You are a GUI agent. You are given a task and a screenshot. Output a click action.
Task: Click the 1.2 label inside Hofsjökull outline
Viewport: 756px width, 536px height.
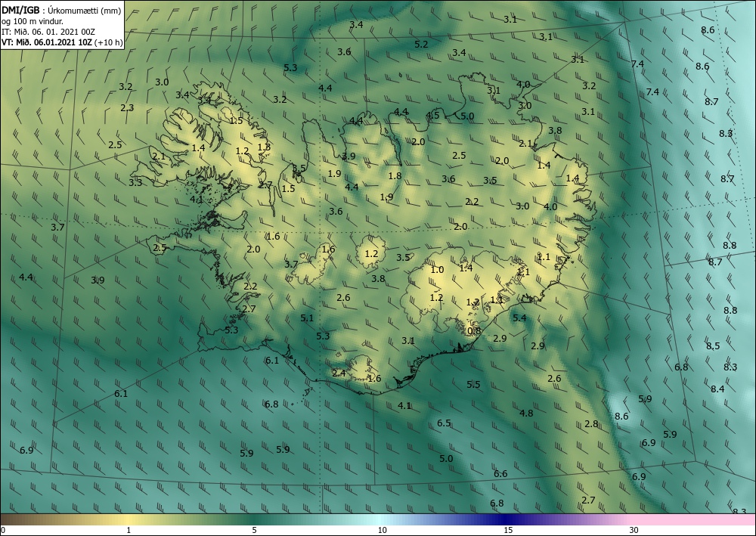click(x=371, y=253)
